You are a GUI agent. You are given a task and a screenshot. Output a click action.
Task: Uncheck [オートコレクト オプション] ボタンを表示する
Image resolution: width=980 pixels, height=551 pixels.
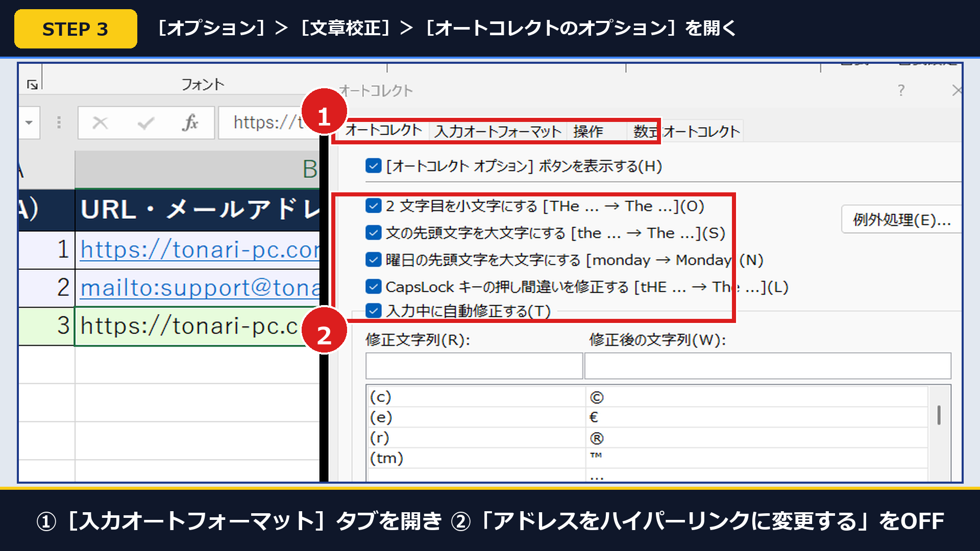coord(374,166)
